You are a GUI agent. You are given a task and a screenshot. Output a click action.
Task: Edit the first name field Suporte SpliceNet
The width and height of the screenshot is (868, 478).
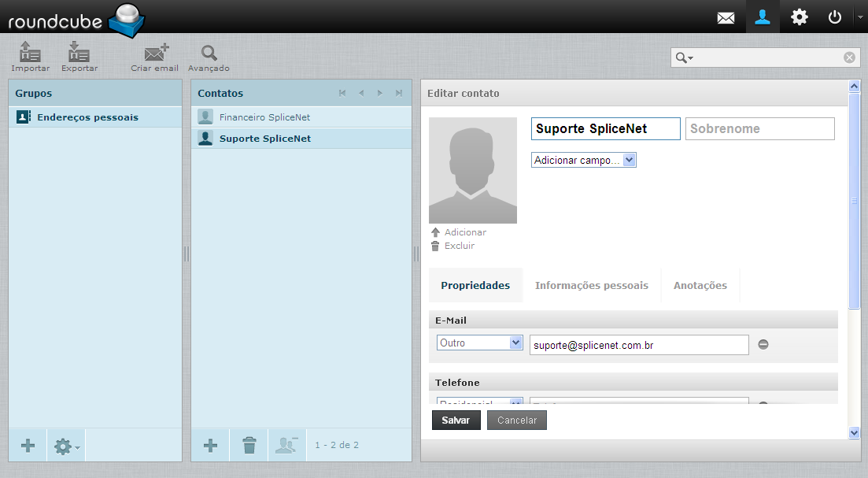pos(606,128)
